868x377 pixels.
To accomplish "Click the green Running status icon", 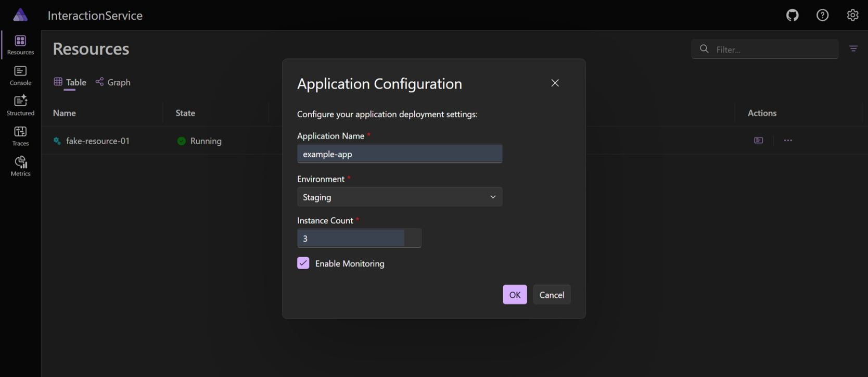I will pyautogui.click(x=181, y=141).
